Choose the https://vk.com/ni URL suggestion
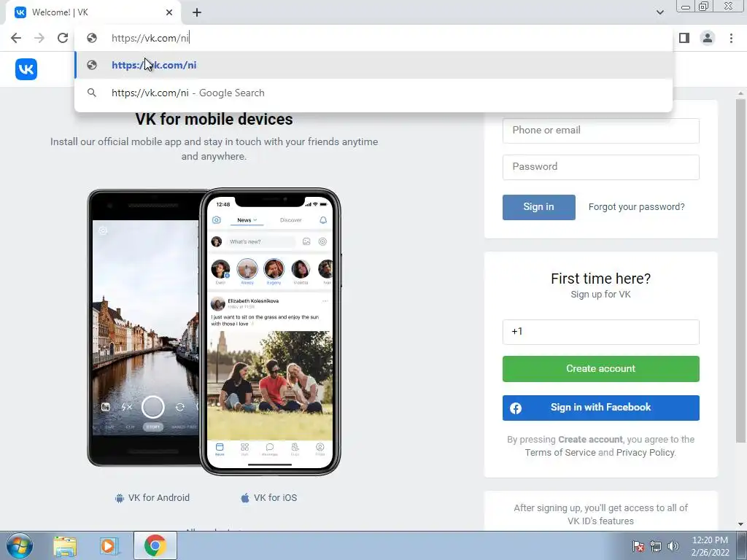This screenshot has height=560, width=747. [x=373, y=65]
